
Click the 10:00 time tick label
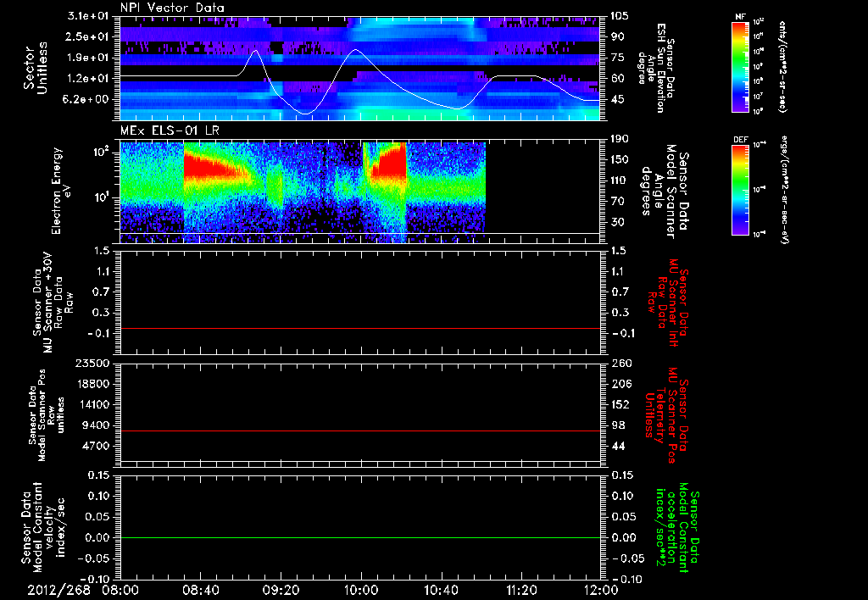pyautogui.click(x=361, y=590)
